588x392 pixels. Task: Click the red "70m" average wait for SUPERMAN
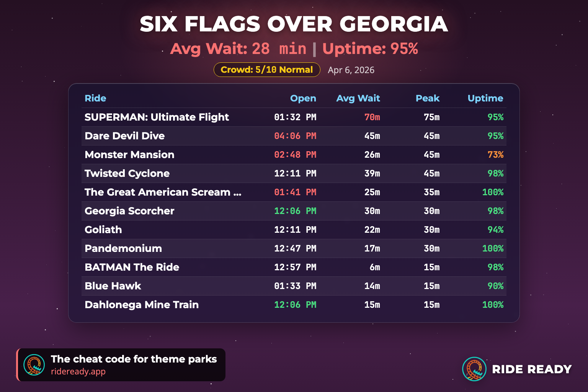click(x=372, y=117)
